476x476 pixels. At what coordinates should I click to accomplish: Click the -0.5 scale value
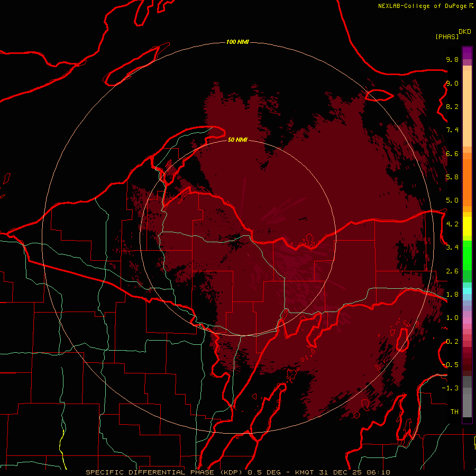point(450,365)
